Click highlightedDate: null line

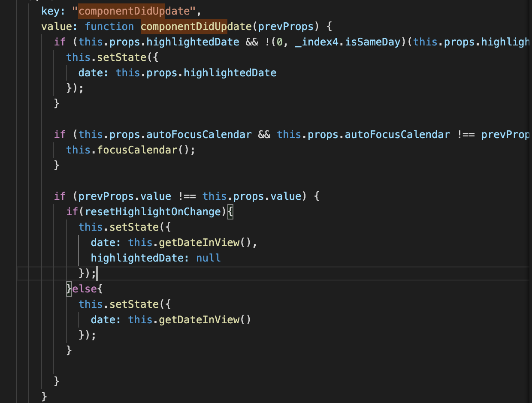coord(156,258)
